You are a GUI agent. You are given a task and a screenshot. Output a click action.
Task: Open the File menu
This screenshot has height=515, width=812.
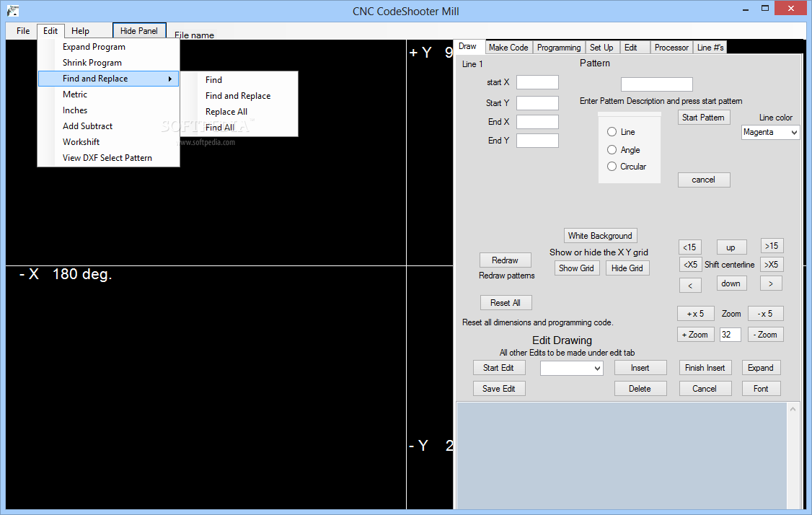pyautogui.click(x=23, y=30)
